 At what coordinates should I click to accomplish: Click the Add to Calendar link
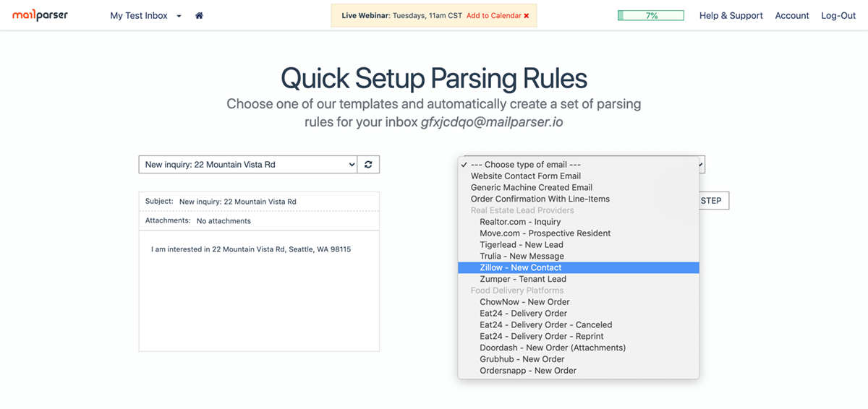(493, 16)
